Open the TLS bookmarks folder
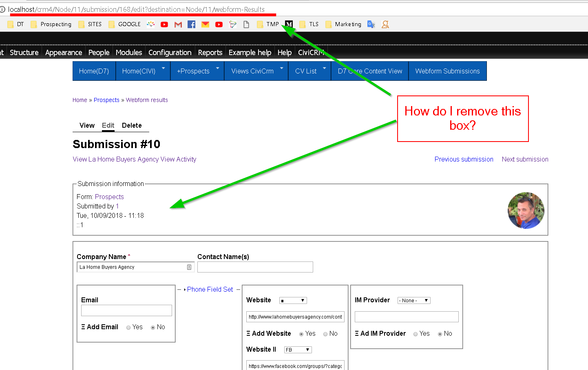Viewport: 588px width, 370px height. [309, 24]
